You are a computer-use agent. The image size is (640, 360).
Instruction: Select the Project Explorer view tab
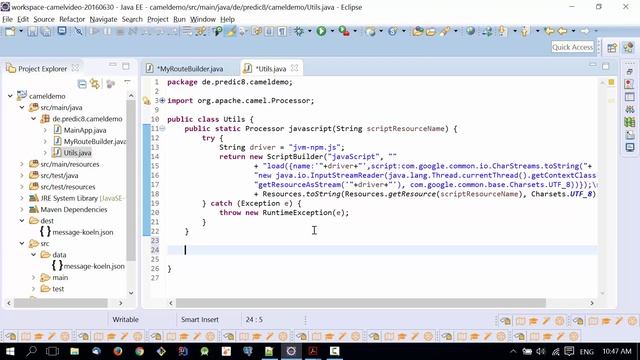(x=42, y=69)
